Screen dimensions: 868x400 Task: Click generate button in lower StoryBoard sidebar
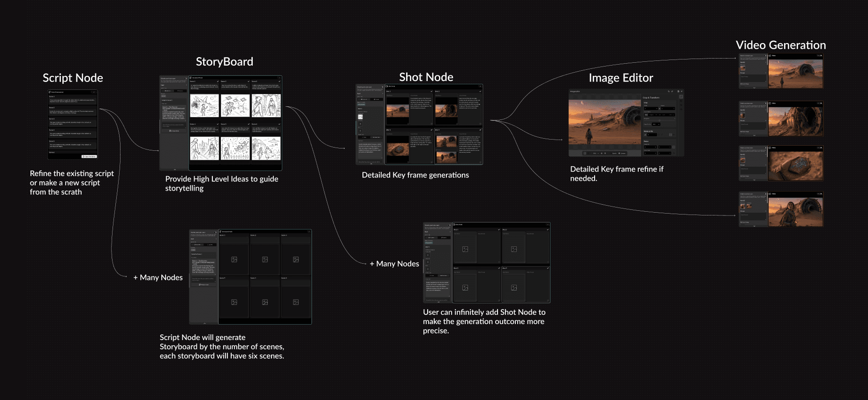click(204, 285)
